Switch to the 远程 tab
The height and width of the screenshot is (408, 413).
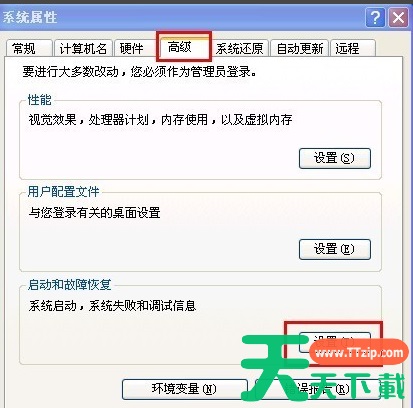353,49
